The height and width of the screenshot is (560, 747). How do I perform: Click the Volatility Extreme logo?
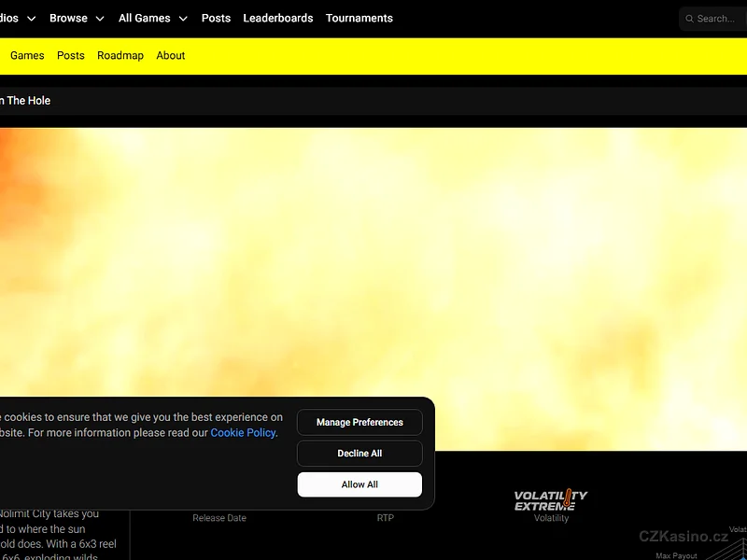tap(551, 500)
